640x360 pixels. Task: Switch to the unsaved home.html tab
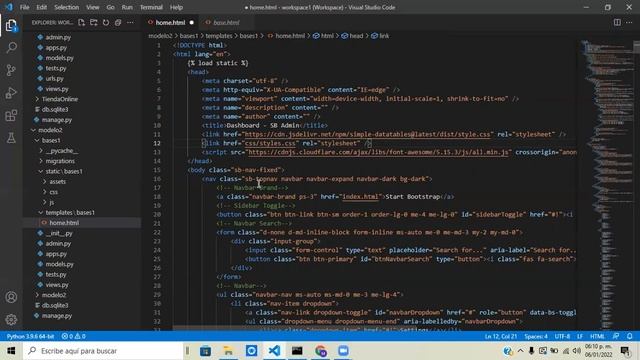pos(170,22)
